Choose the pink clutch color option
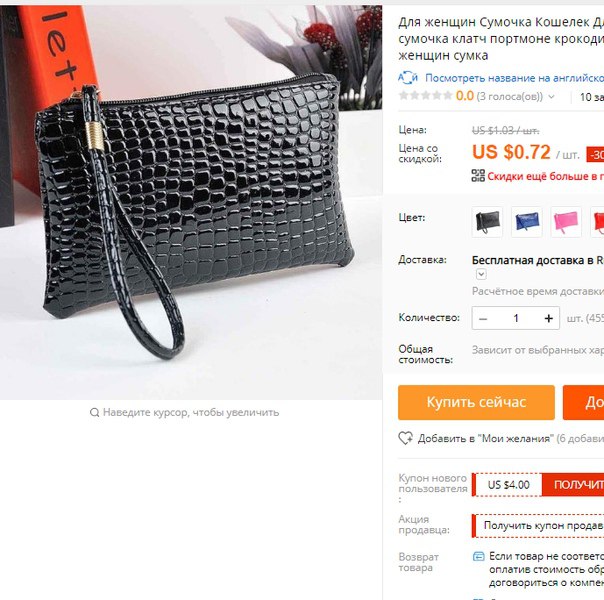 [x=566, y=222]
